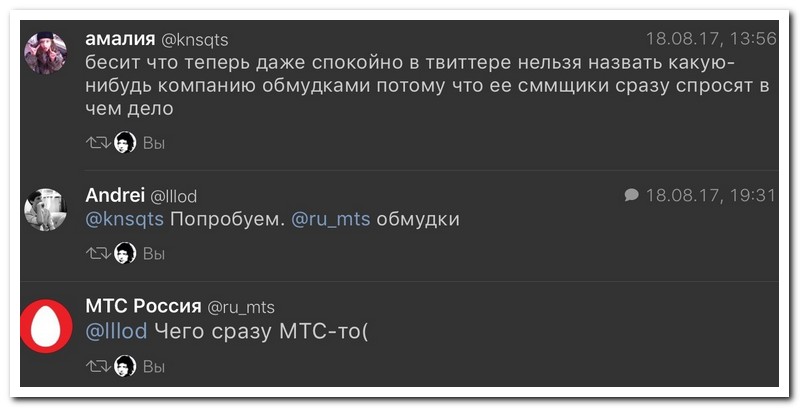800x408 pixels.
Task: Click the 18.08.17, 13:56 timestamp
Action: (711, 39)
